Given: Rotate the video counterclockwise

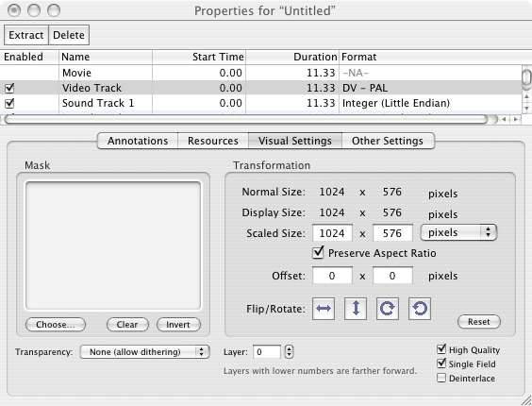Looking at the screenshot, I should 420,309.
